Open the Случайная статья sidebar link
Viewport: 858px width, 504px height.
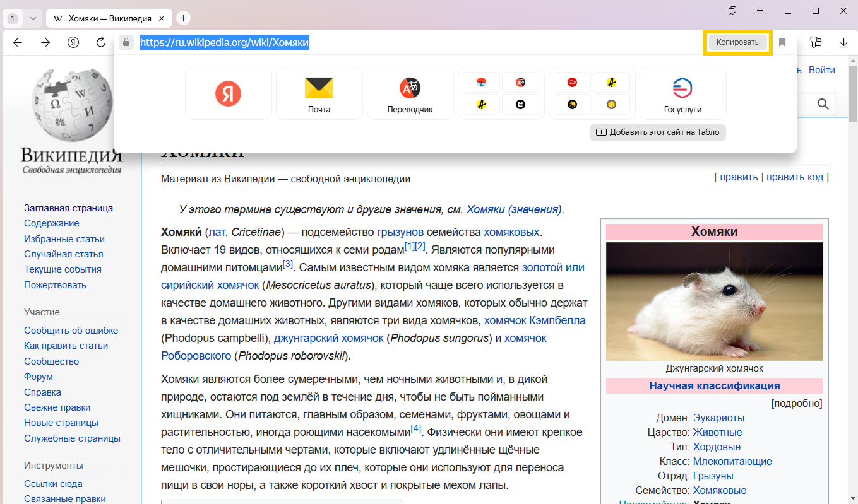pos(63,254)
